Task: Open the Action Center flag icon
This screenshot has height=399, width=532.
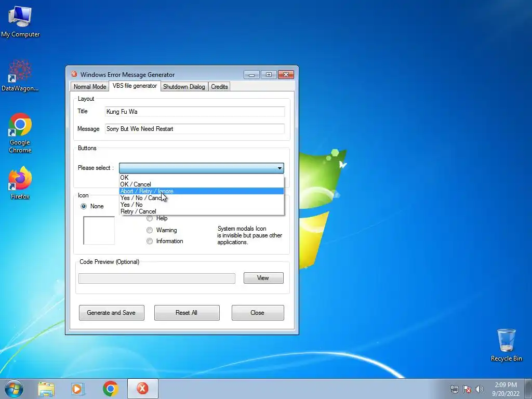Action: pyautogui.click(x=467, y=389)
